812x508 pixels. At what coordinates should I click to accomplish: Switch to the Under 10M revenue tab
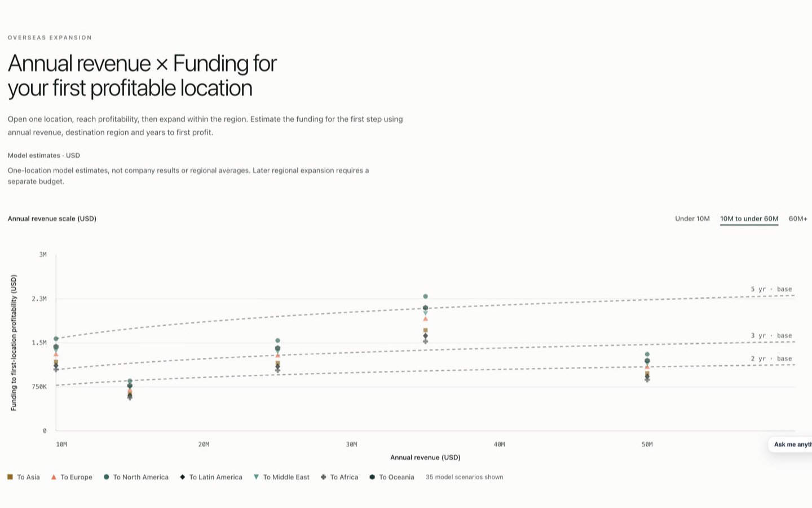coord(692,218)
